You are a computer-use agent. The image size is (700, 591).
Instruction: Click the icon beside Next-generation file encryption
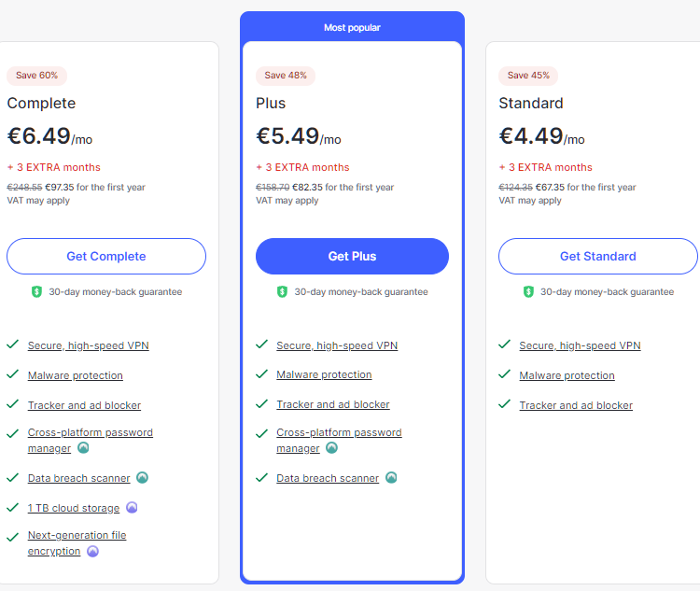(x=92, y=551)
